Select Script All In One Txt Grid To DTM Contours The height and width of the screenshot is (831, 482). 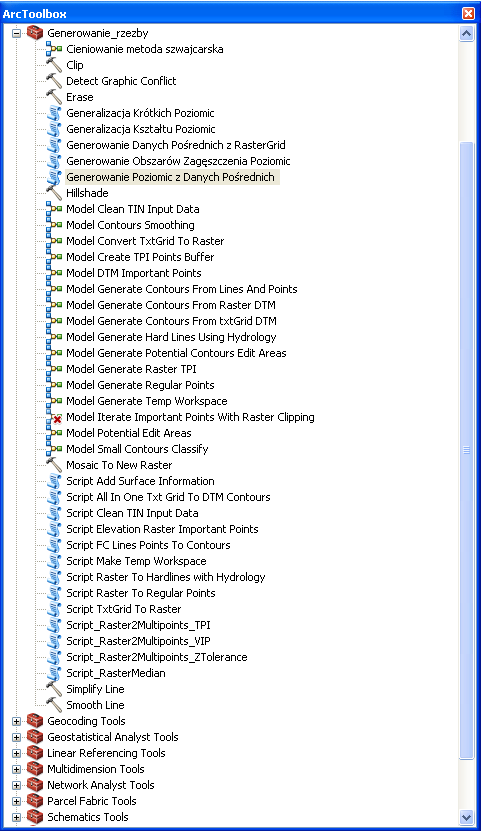coord(168,497)
